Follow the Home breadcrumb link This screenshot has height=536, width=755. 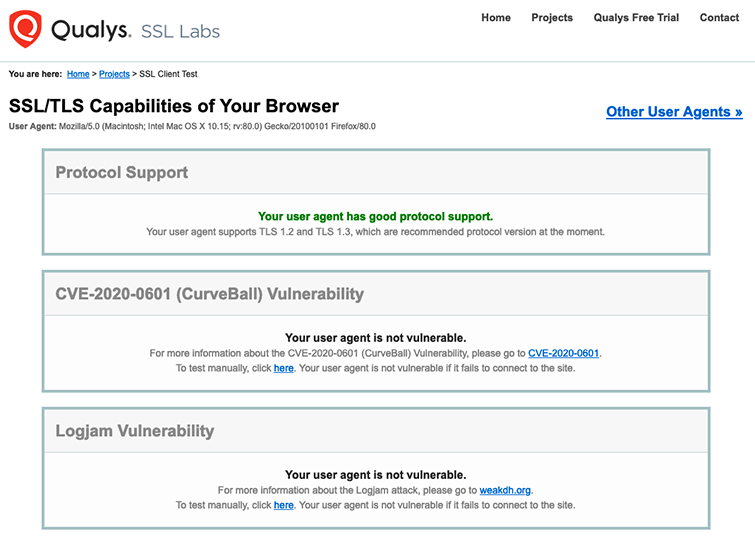[x=78, y=74]
